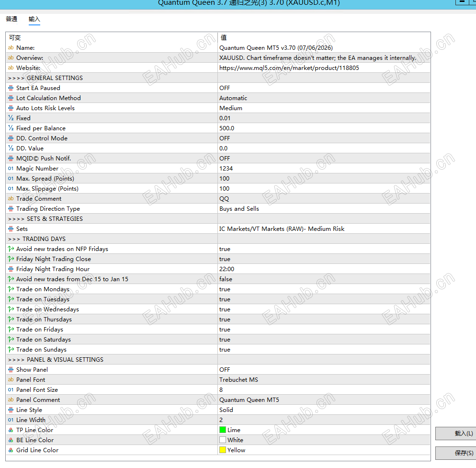The height and width of the screenshot is (468, 476).
Task: Click the color icon beside TP Line Color
Action: (11, 430)
